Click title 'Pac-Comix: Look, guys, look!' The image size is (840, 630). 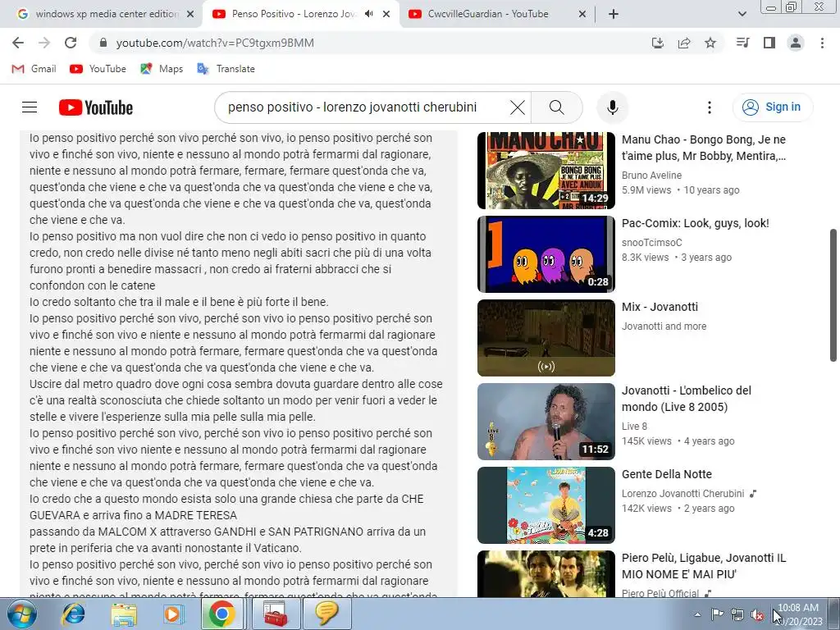click(x=696, y=223)
